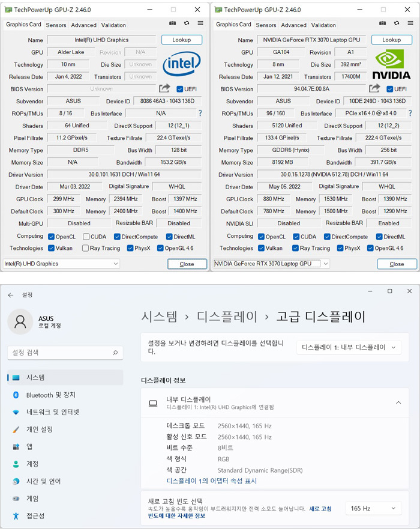
Task: Toggle OpenCL checkbox in Intel GPU-Z window
Action: pos(52,237)
